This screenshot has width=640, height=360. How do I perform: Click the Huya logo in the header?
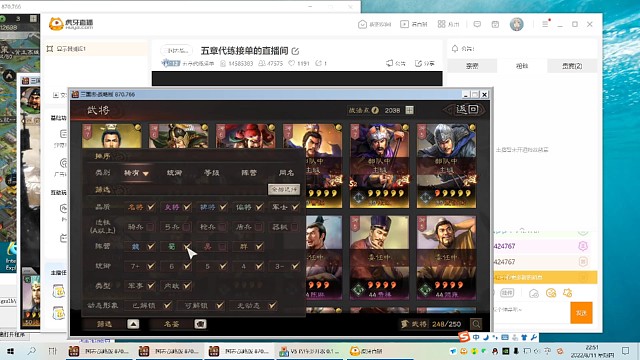pyautogui.click(x=71, y=24)
